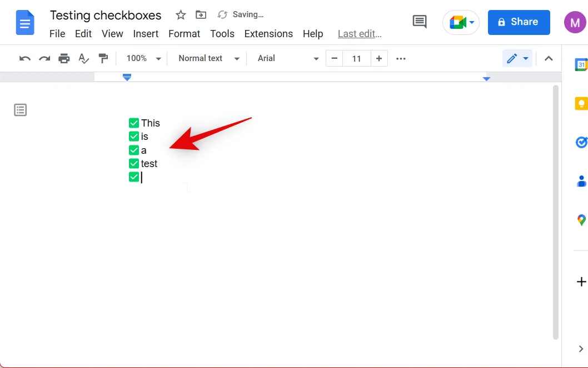Image resolution: width=588 pixels, height=368 pixels.
Task: Open Google Calendar side panel
Action: coord(581,64)
